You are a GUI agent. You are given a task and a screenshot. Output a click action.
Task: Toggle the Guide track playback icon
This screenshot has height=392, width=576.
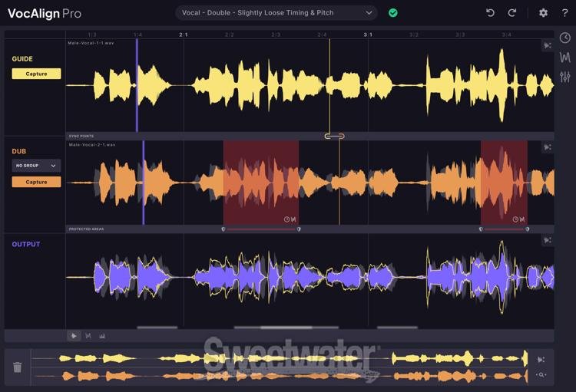(x=547, y=45)
